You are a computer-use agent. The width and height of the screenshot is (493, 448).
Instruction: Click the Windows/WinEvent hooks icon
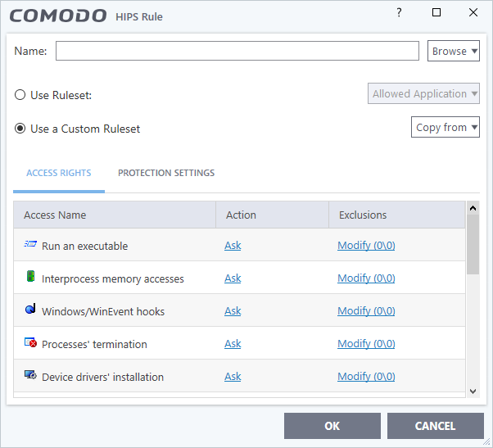pos(30,310)
